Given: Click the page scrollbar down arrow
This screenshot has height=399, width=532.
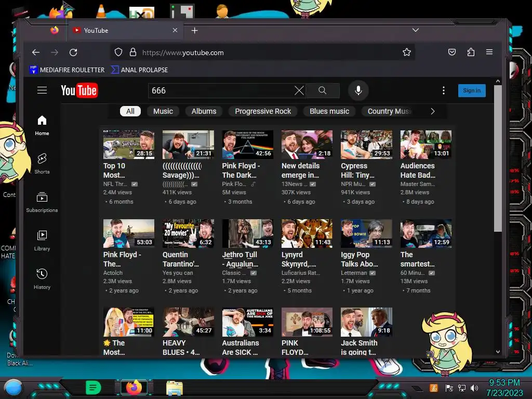Looking at the screenshot, I should click(498, 352).
